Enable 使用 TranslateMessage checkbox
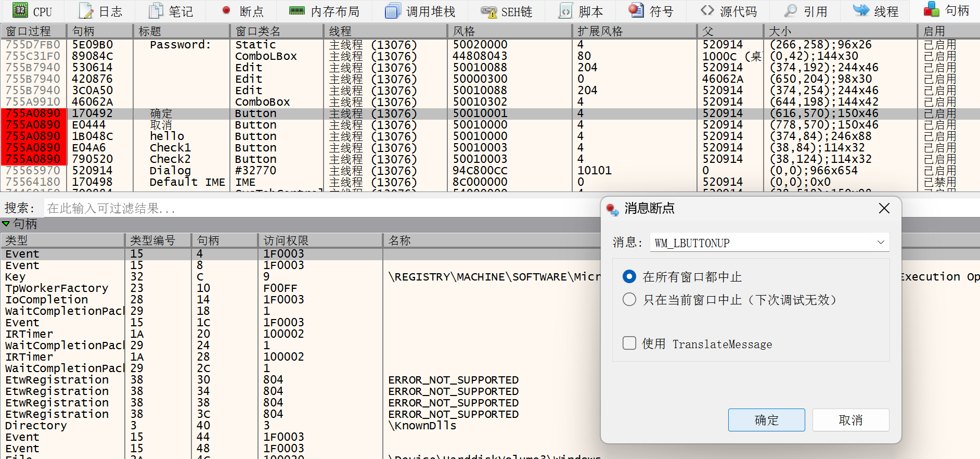Image resolution: width=980 pixels, height=459 pixels. (x=629, y=343)
